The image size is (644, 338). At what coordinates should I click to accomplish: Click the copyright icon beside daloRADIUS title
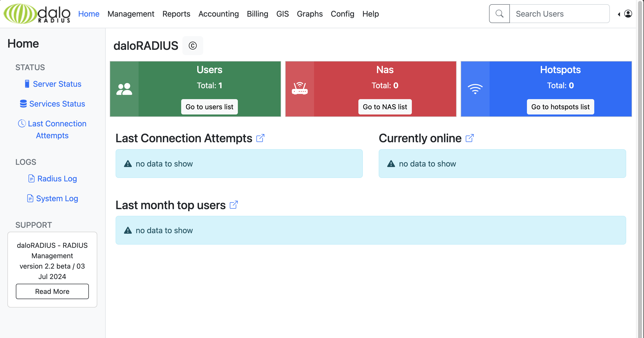(193, 46)
